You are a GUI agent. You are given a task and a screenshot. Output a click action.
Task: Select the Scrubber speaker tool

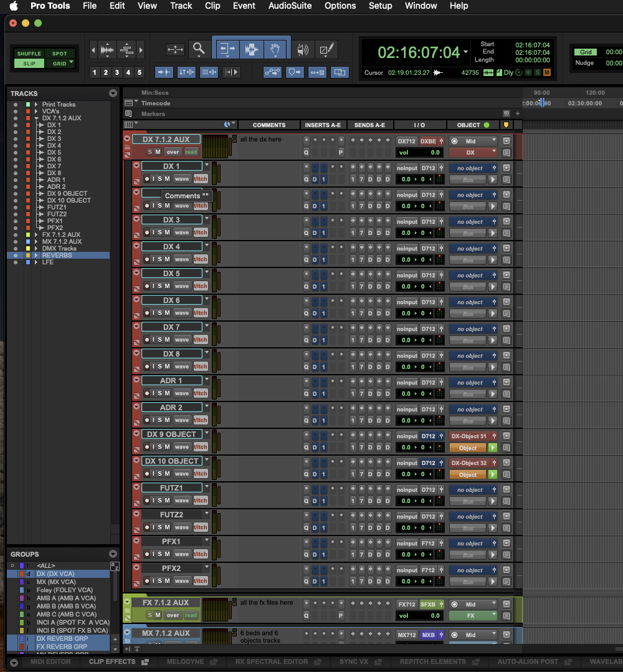click(x=303, y=50)
